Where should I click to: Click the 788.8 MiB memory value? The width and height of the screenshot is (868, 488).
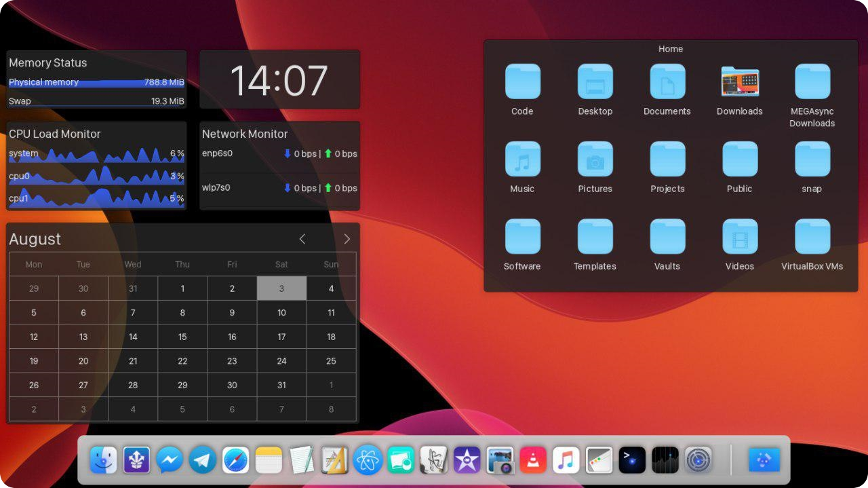tap(164, 82)
